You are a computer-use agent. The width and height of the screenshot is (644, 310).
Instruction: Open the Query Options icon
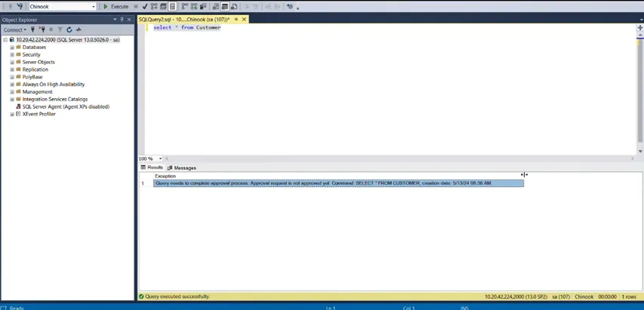163,7
